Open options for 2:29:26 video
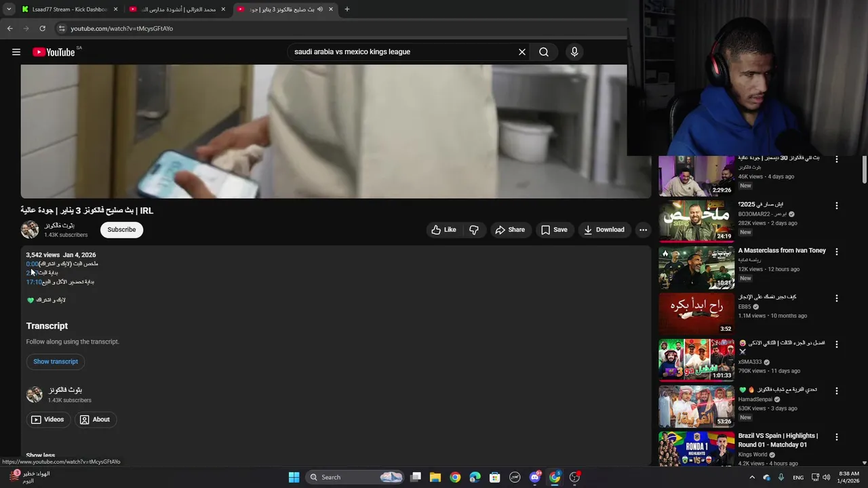Image resolution: width=868 pixels, height=488 pixels. click(836, 159)
